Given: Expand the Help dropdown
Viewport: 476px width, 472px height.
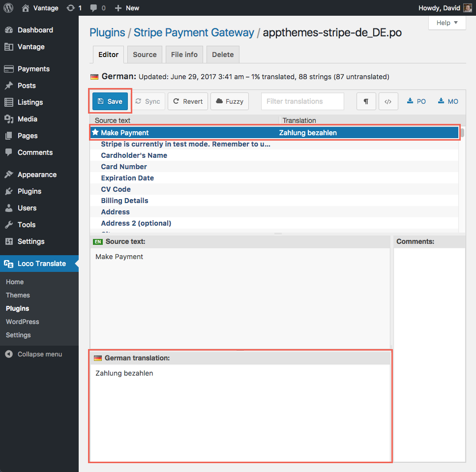Looking at the screenshot, I should [x=447, y=23].
